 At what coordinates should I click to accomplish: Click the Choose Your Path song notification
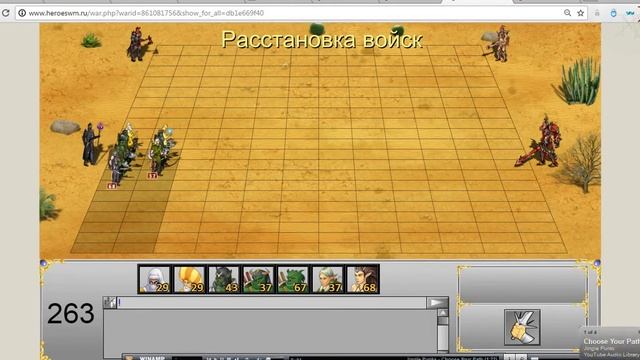(610, 343)
